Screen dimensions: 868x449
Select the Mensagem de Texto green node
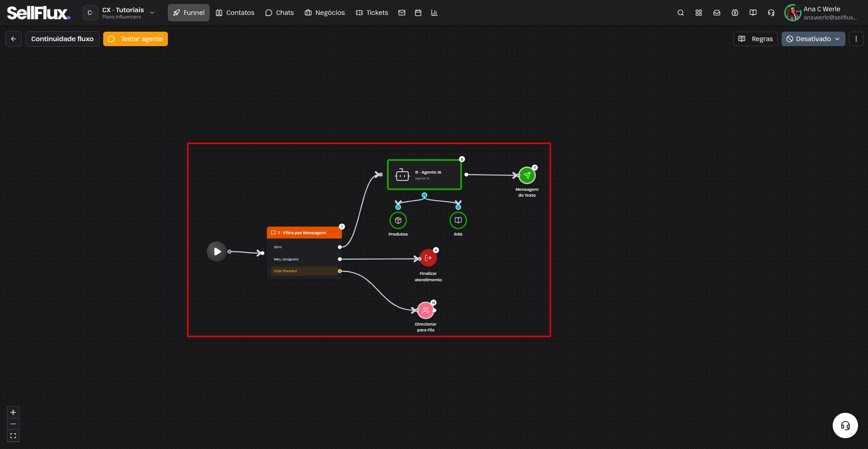pos(527,175)
